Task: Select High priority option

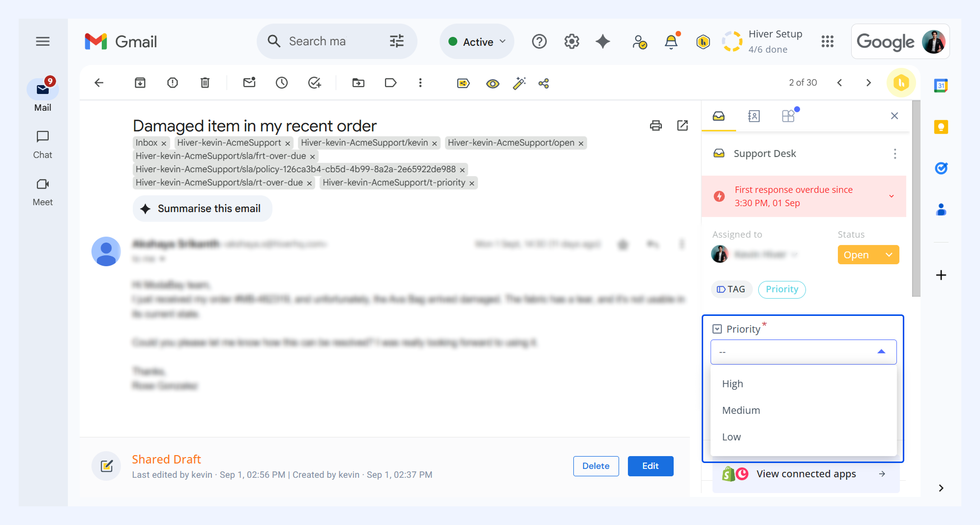Action: click(x=803, y=384)
